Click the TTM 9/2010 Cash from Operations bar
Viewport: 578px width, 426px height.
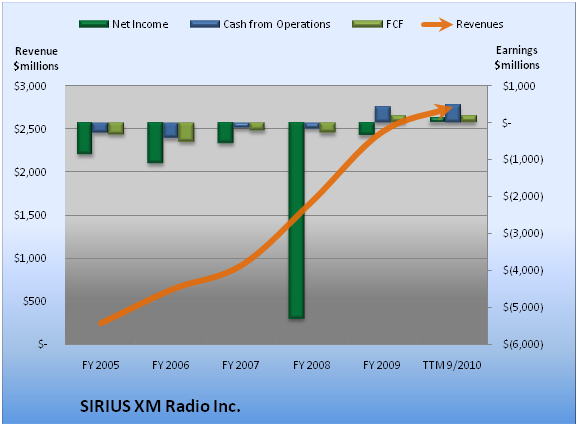pos(453,113)
